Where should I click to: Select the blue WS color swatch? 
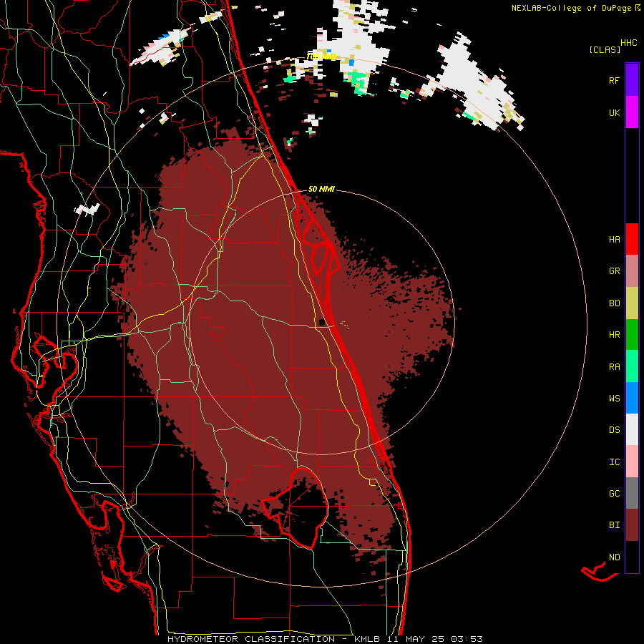(x=632, y=398)
